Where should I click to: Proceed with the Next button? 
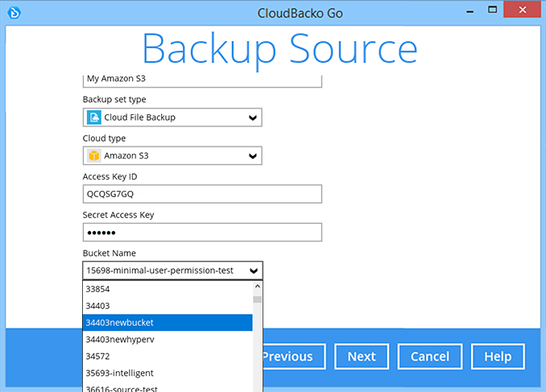click(x=362, y=357)
